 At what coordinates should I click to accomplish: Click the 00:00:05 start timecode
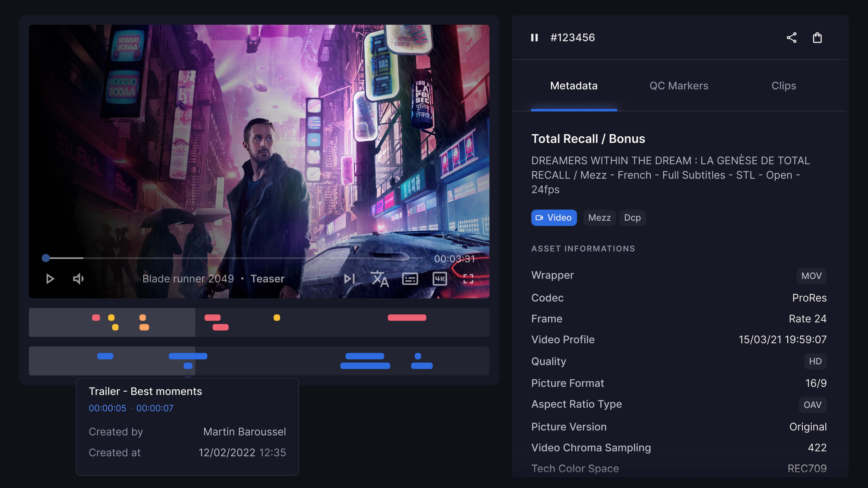(x=108, y=408)
